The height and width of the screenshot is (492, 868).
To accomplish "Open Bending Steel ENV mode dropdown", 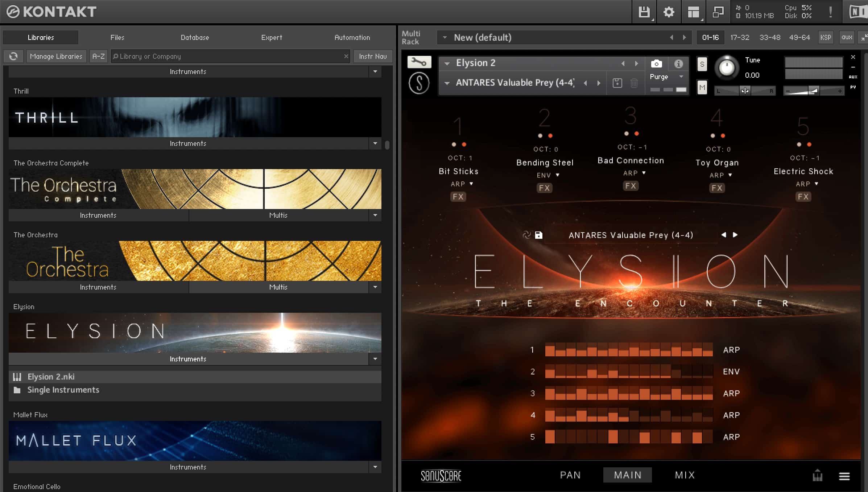I will pos(548,175).
